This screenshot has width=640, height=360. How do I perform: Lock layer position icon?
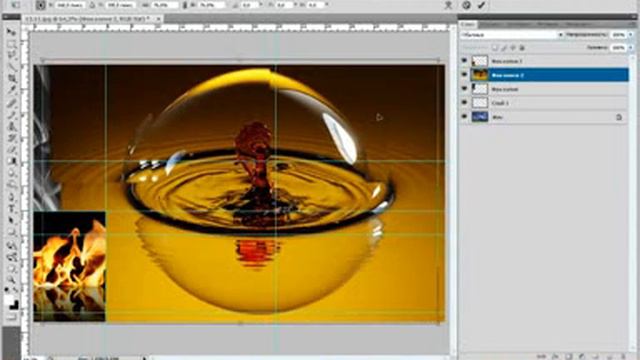pos(513,48)
